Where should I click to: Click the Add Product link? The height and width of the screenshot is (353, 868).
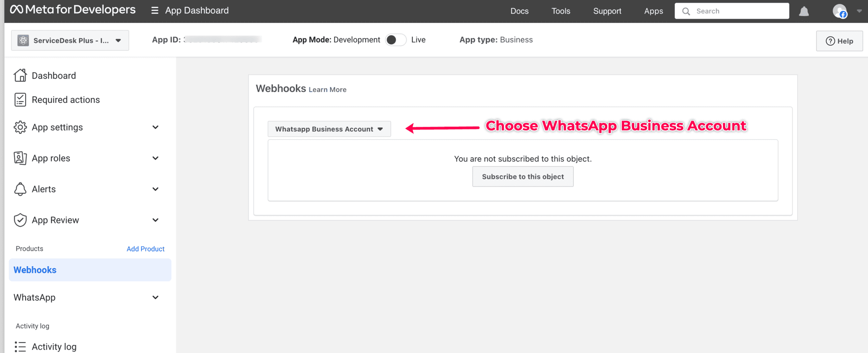[145, 249]
